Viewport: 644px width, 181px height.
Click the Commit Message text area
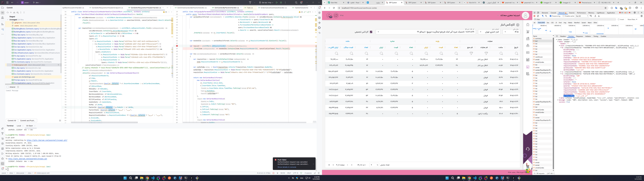tap(33, 104)
